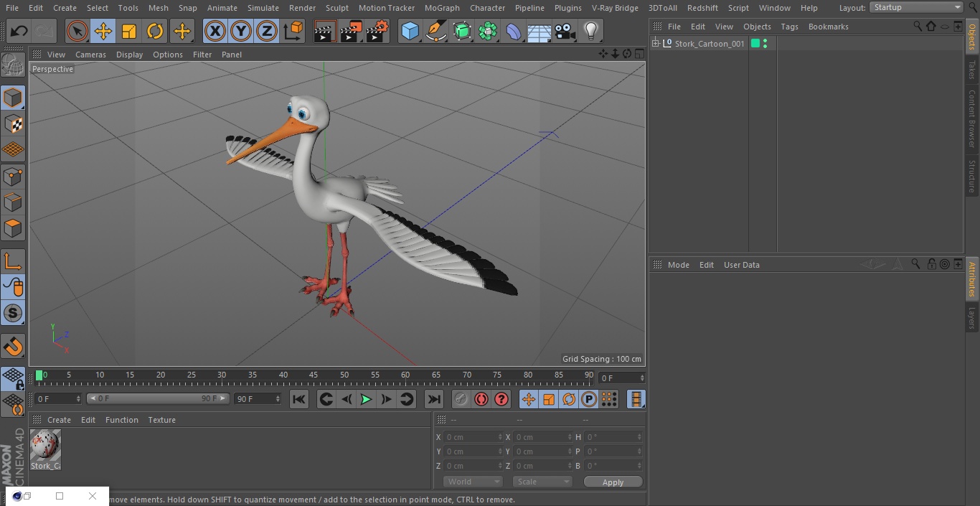Click the Stork_Cartoon_001 green layer swatch
Image resolution: width=980 pixels, height=506 pixels.
pos(755,44)
